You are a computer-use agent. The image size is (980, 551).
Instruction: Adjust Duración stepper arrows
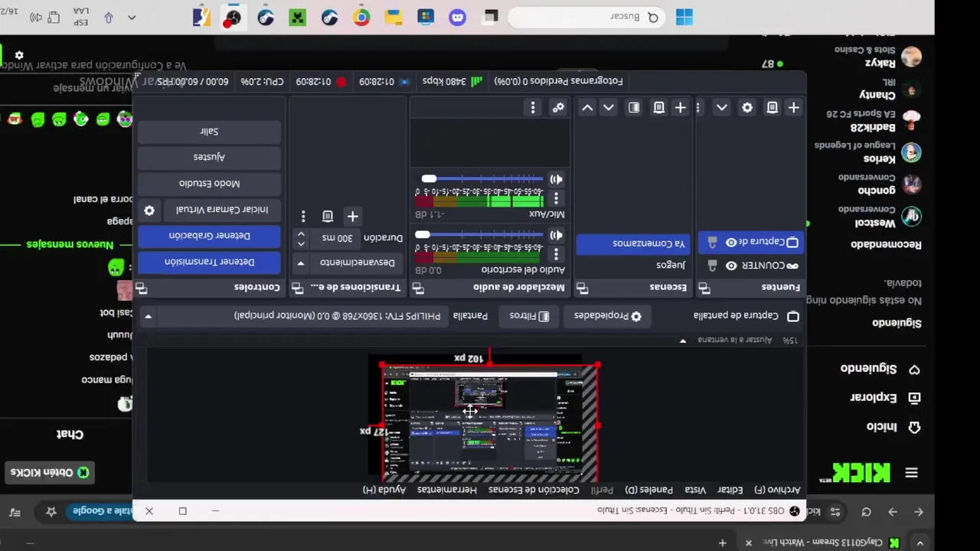(x=301, y=239)
